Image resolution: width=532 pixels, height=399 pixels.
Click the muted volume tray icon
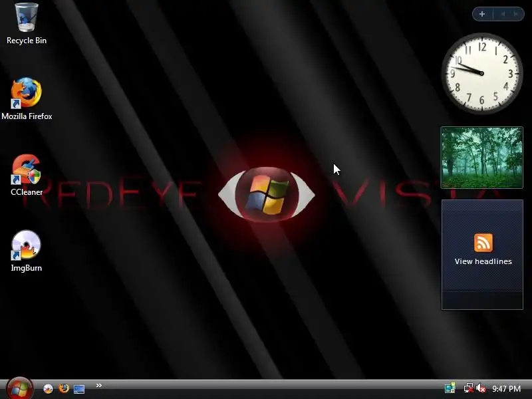tap(481, 388)
